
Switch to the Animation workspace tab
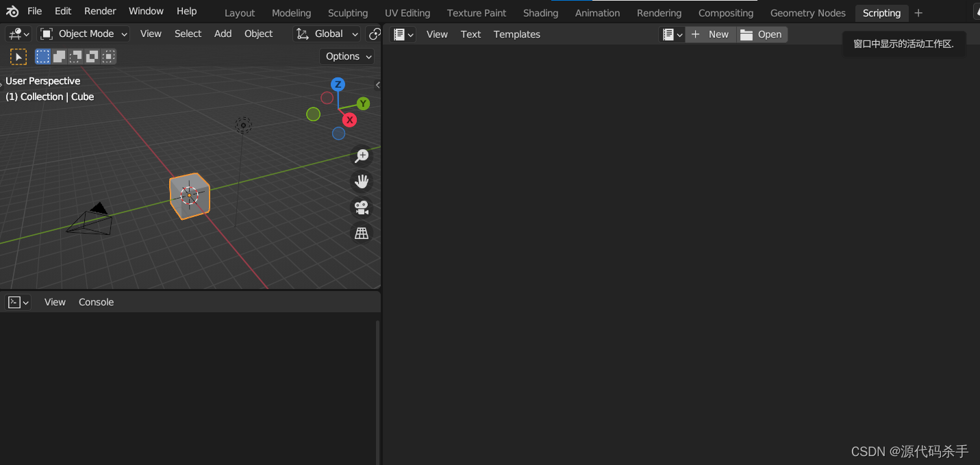click(597, 13)
